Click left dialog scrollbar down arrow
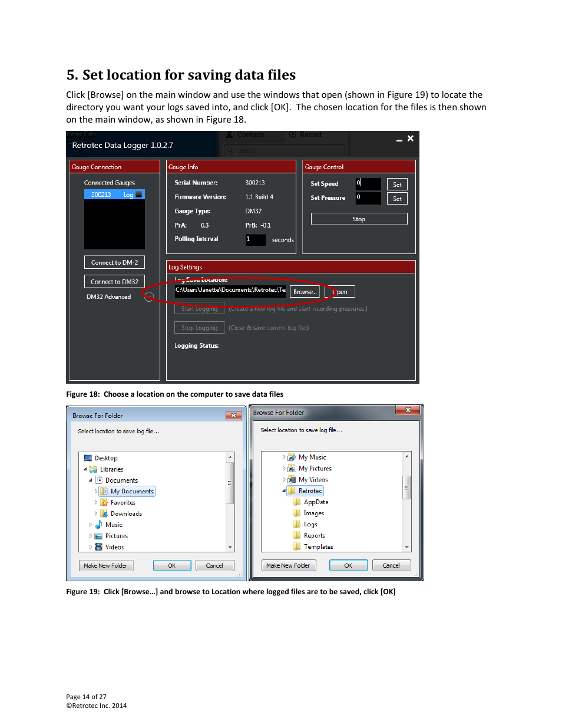Viewport: 562px width, 728px height. 230,547
